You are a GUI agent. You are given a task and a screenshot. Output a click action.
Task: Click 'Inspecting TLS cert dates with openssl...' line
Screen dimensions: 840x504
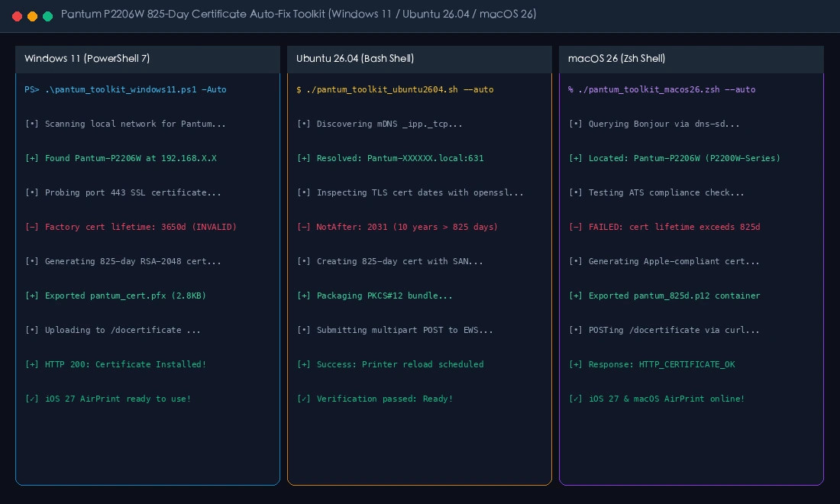[410, 192]
